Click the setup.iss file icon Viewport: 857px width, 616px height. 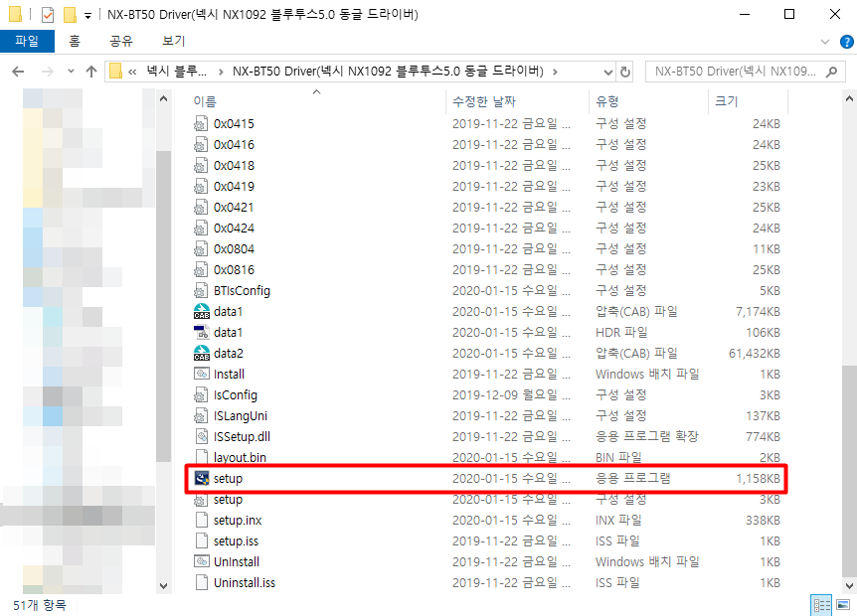point(201,541)
